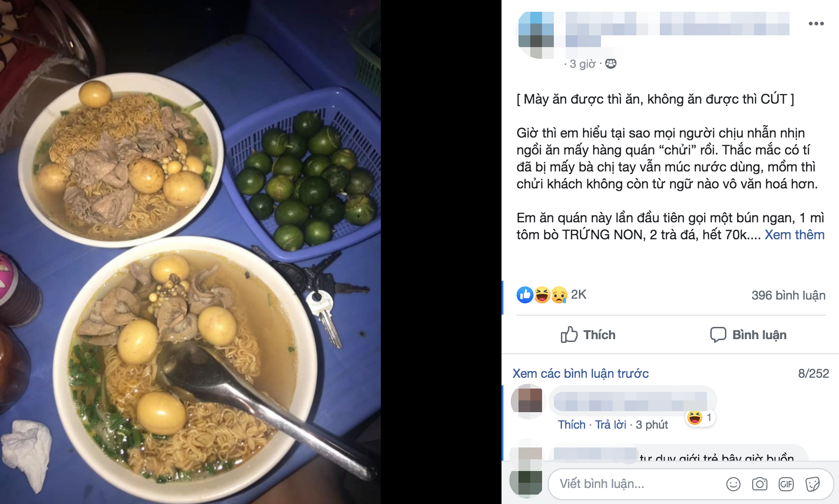Attach a photo with the camera icon

(759, 484)
